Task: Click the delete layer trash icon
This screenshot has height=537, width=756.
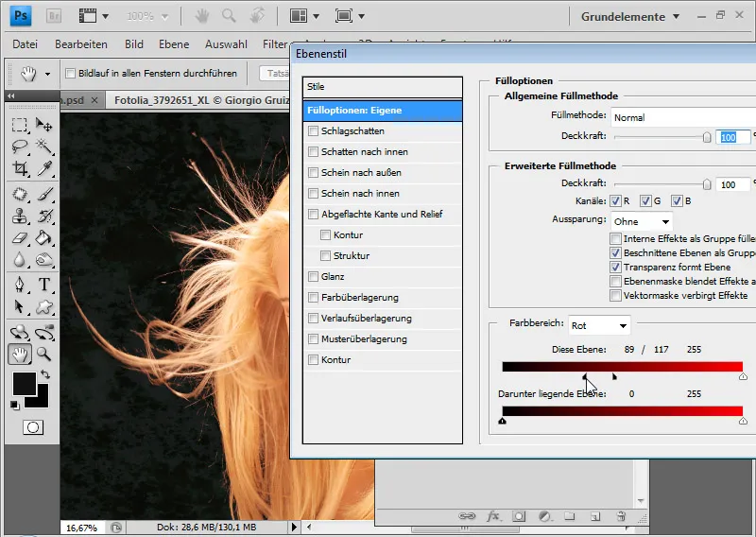Action: click(x=621, y=516)
